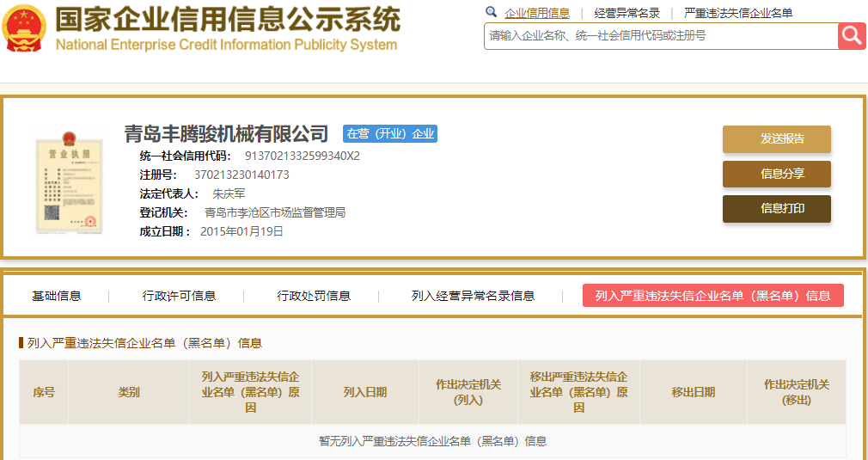Click the small magnifier icon beside 企业信用信息

pos(491,12)
